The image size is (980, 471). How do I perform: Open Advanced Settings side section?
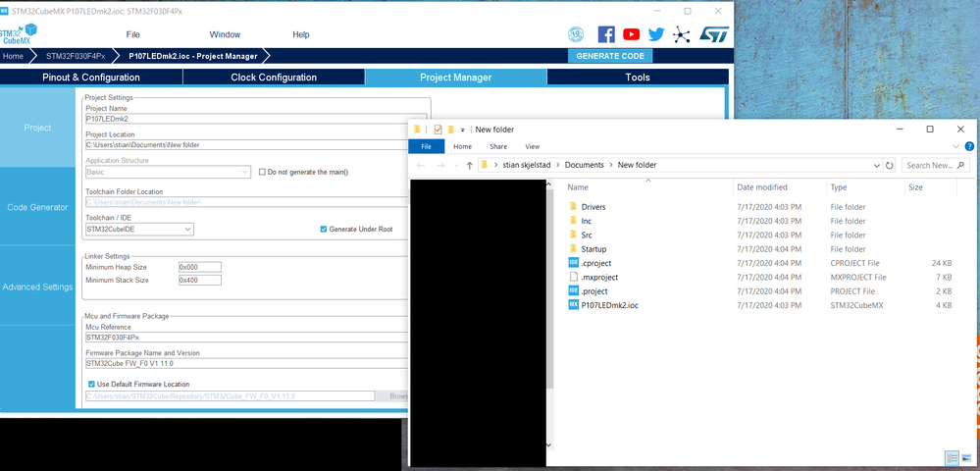[x=37, y=287]
